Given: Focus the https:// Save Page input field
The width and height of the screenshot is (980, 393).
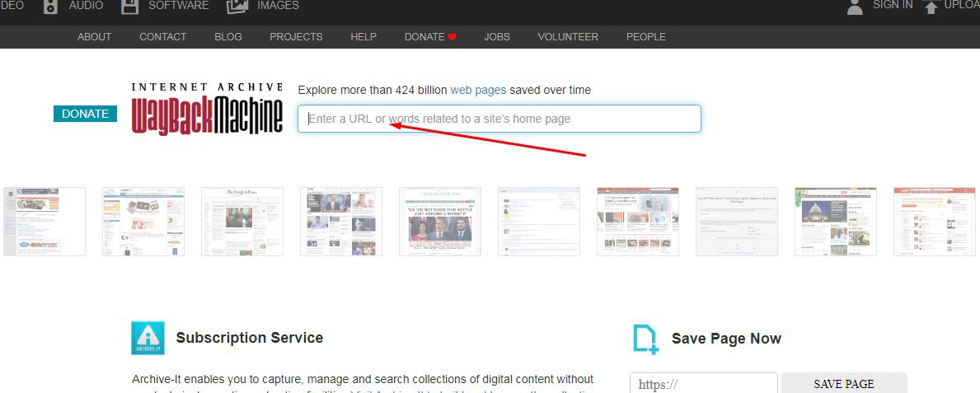Looking at the screenshot, I should tap(704, 383).
